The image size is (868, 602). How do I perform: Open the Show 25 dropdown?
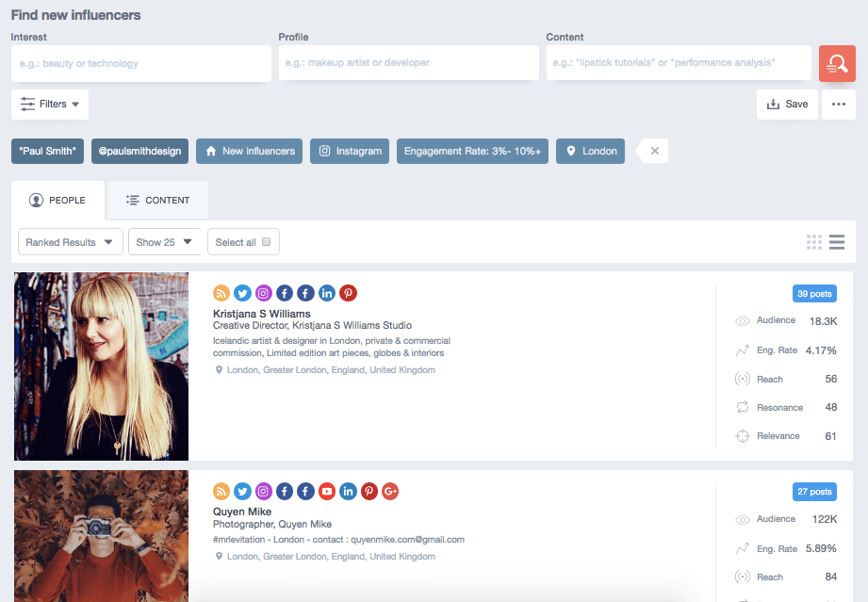tap(165, 242)
